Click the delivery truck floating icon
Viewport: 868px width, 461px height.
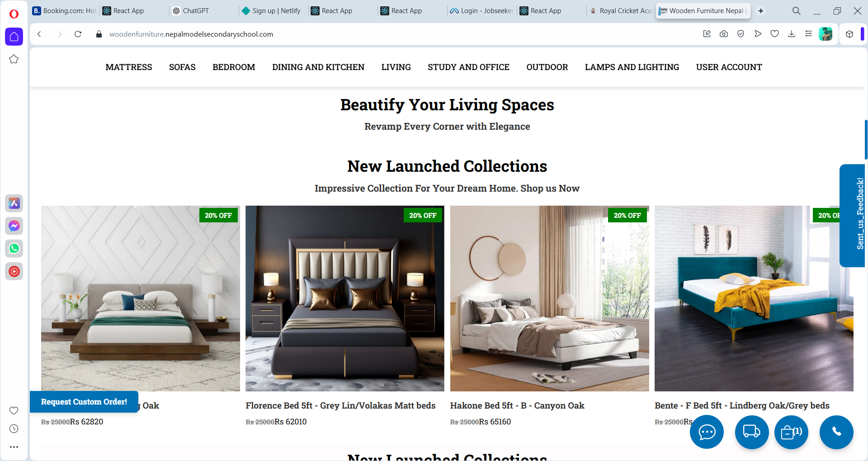click(x=752, y=432)
